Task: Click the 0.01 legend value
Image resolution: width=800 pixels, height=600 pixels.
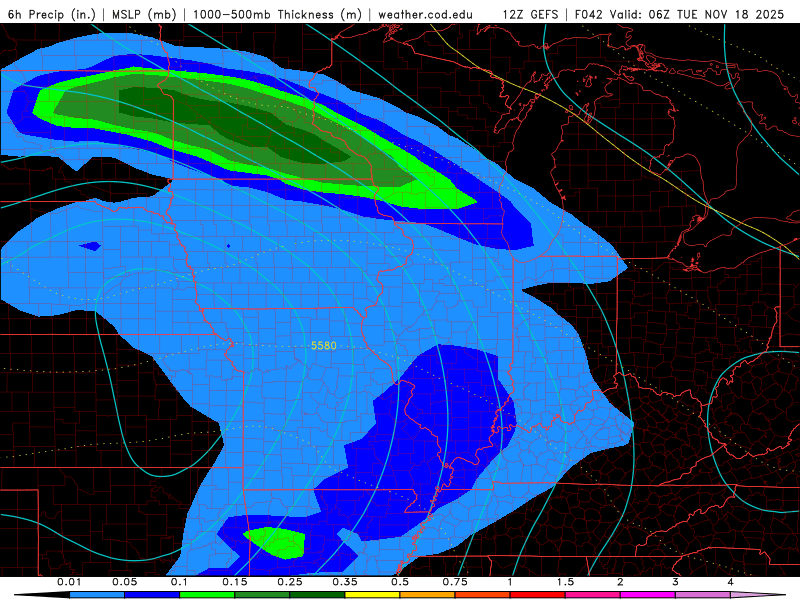Action: 69,582
